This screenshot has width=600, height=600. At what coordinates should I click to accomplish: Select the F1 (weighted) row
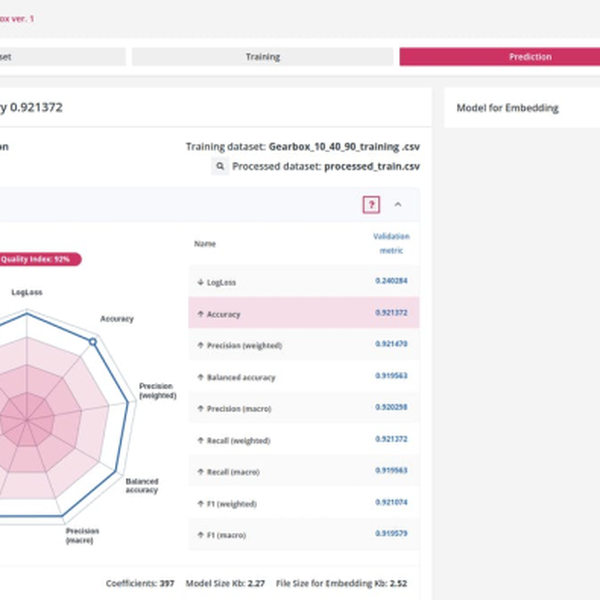(x=304, y=502)
